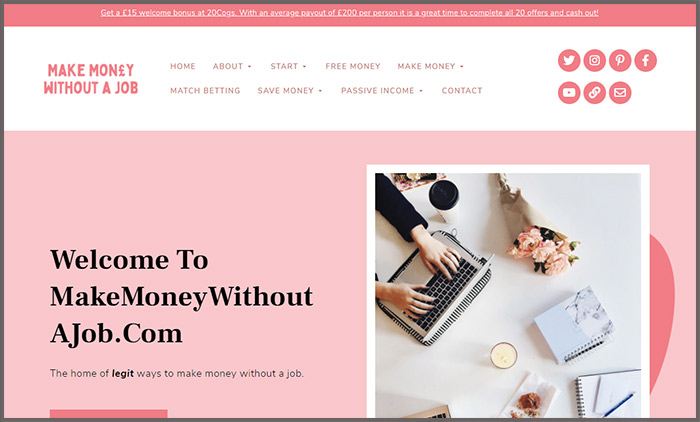Open the Free Money menu item
700x422 pixels.
[x=353, y=66]
